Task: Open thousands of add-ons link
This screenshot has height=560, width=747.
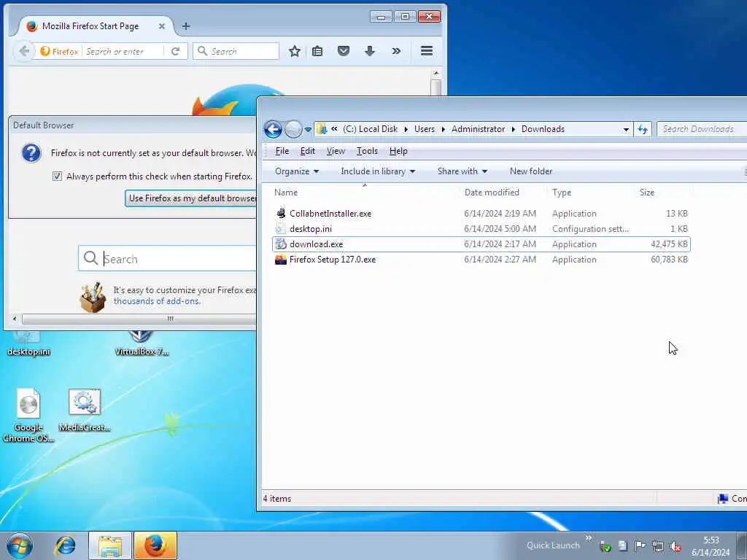Action: point(157,301)
